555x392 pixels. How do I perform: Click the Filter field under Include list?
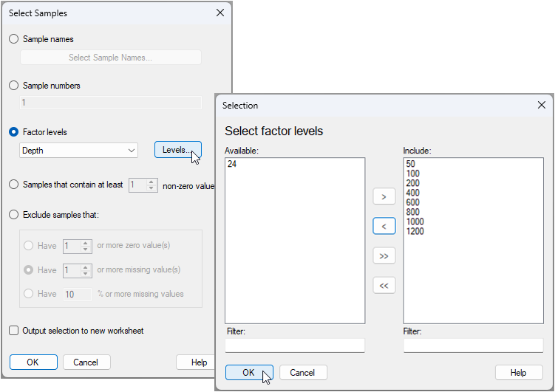coord(473,345)
